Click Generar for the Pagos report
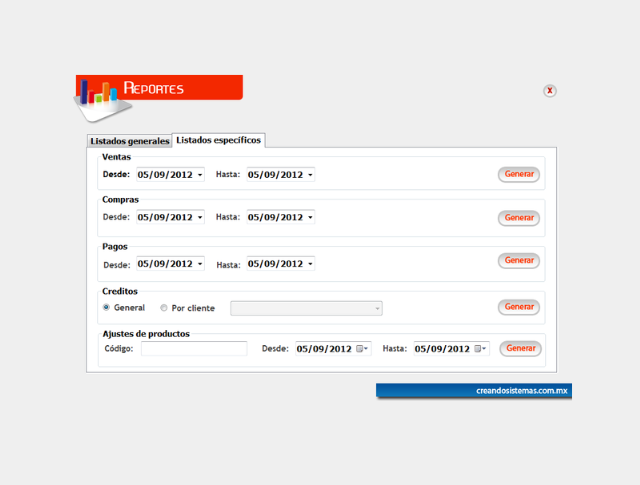This screenshot has height=485, width=640. 519,261
